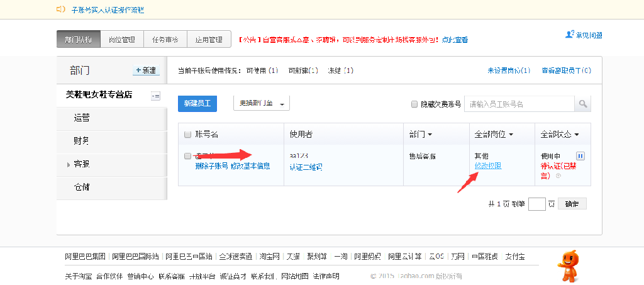Enable the 隐藏欠费账号 checkbox
644x285 pixels.
[414, 104]
